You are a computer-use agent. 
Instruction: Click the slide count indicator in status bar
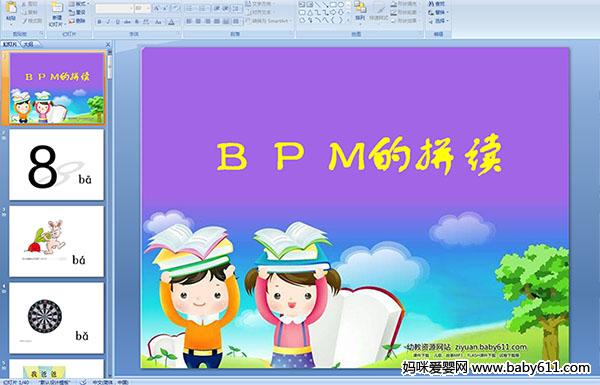click(x=16, y=382)
